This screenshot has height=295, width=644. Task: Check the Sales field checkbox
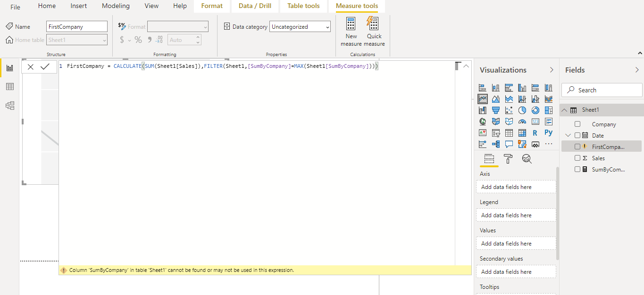coord(577,158)
